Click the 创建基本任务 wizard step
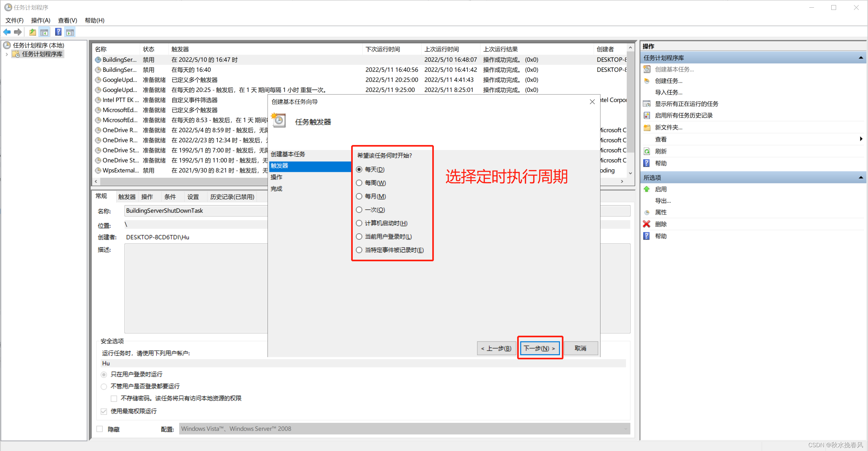 (288, 154)
